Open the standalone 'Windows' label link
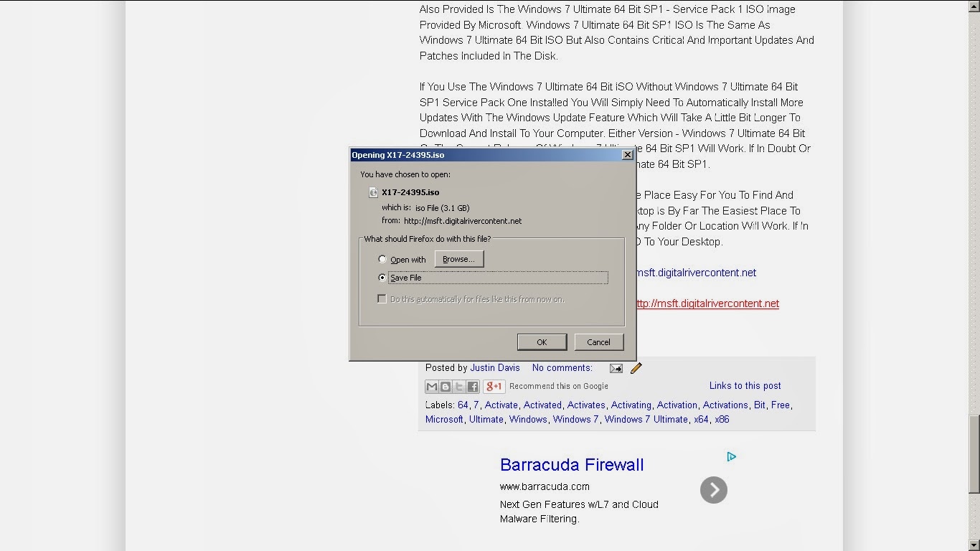The height and width of the screenshot is (551, 980). click(528, 419)
